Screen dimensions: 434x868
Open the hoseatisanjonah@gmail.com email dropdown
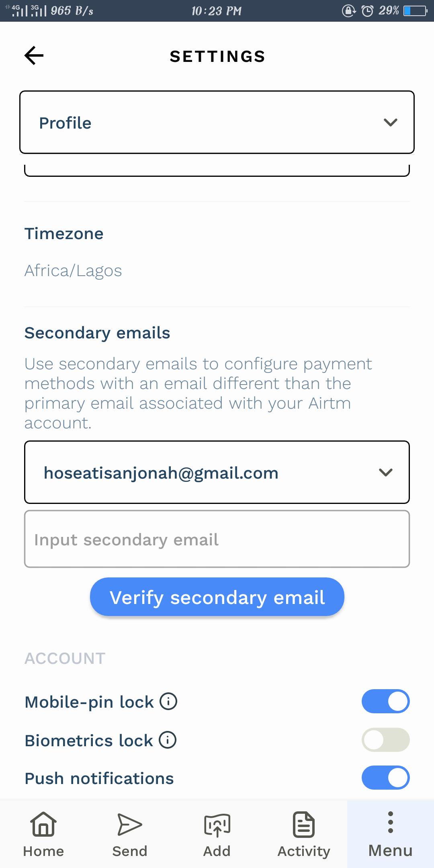[x=217, y=472]
